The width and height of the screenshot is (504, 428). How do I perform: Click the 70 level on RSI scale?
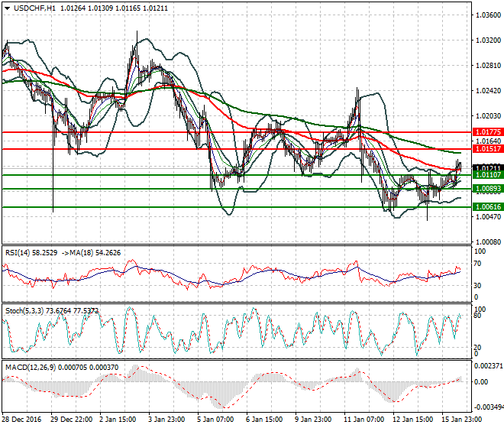[x=478, y=264]
